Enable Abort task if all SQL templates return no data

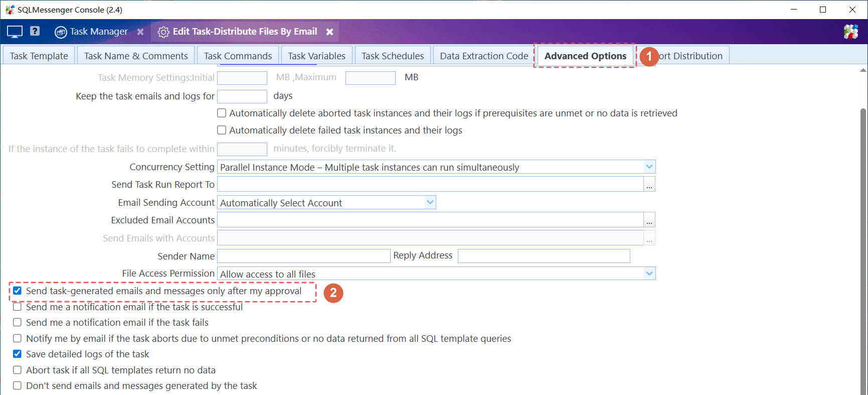18,370
